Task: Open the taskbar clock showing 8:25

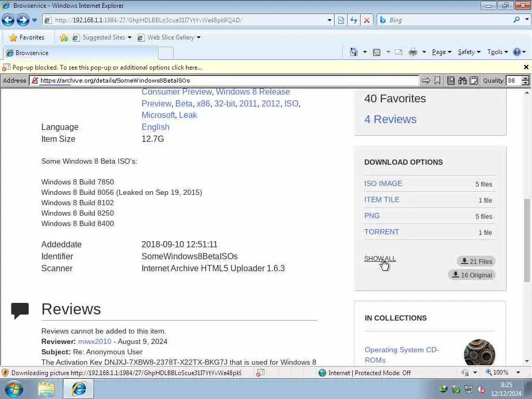Action: click(x=506, y=389)
